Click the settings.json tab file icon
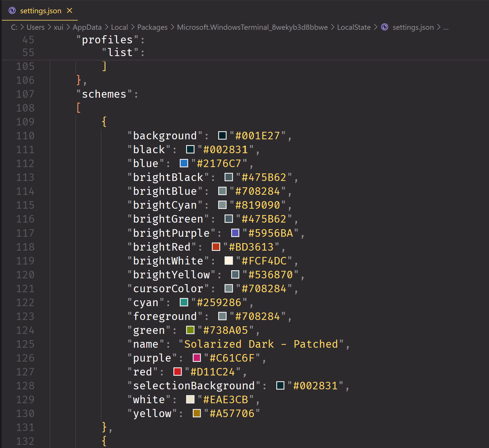 point(12,11)
